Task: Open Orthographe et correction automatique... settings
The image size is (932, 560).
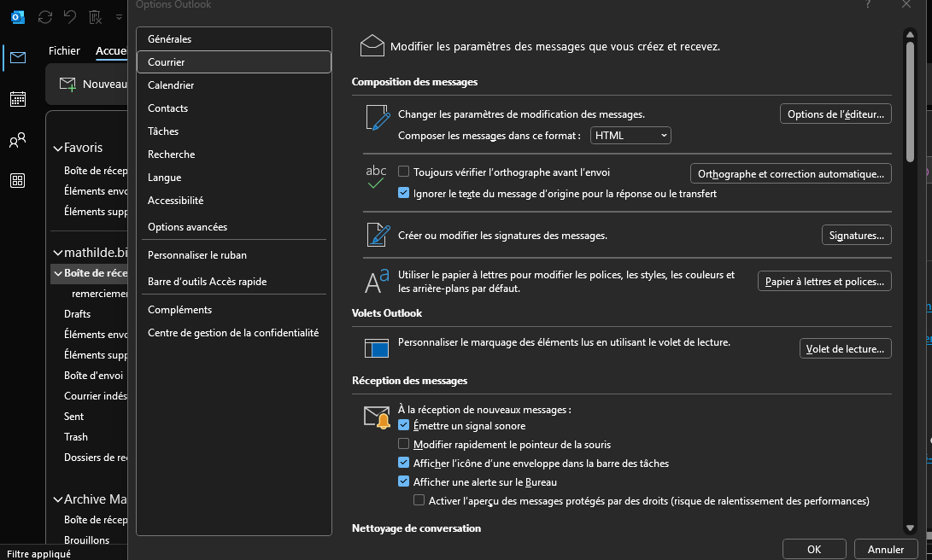Action: point(791,173)
